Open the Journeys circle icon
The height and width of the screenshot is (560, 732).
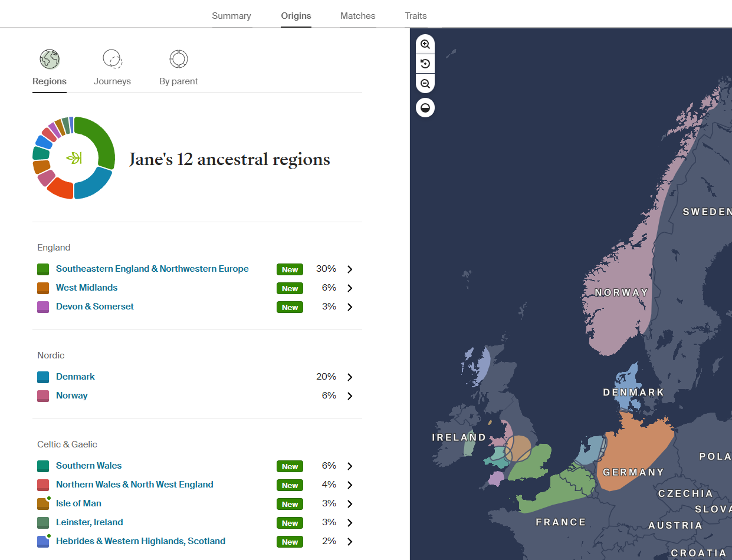pyautogui.click(x=112, y=59)
